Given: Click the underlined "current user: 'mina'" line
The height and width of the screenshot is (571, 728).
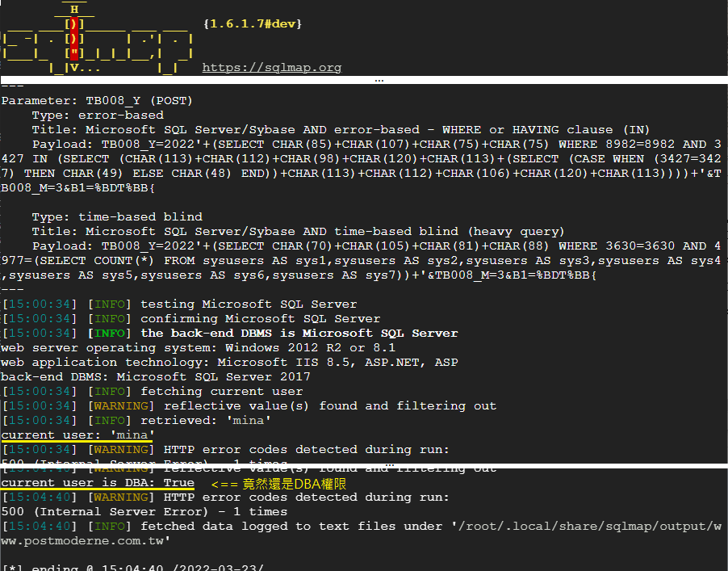Looking at the screenshot, I should tap(77, 435).
